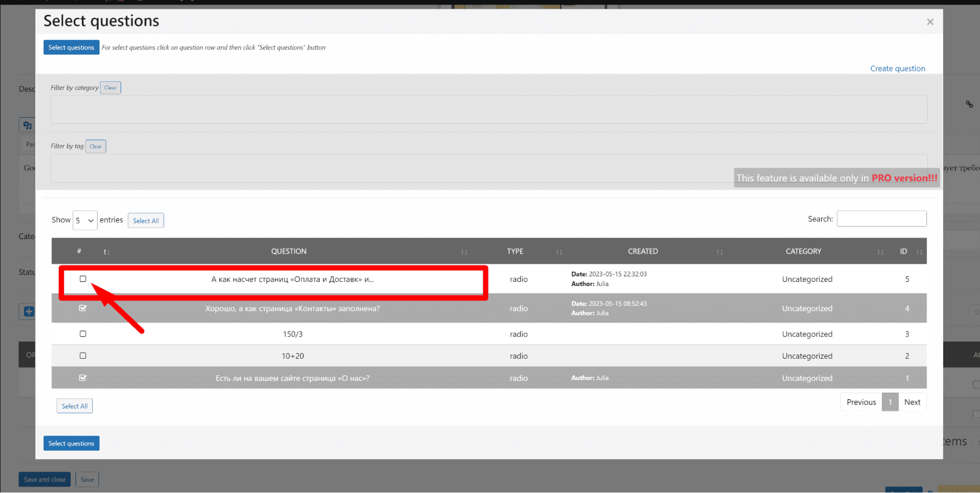Uncheck the «О нас» question checkbox
Viewport: 980px width, 493px height.
83,378
